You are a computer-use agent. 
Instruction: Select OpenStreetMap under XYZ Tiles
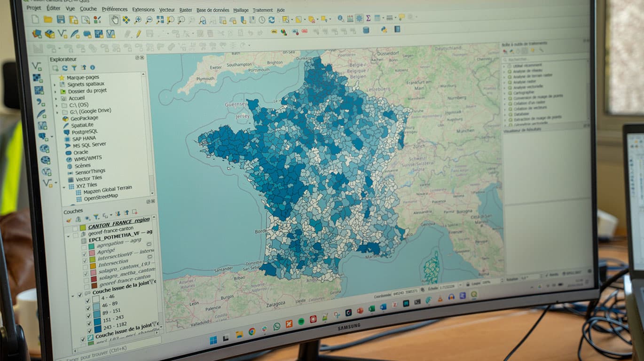click(101, 196)
